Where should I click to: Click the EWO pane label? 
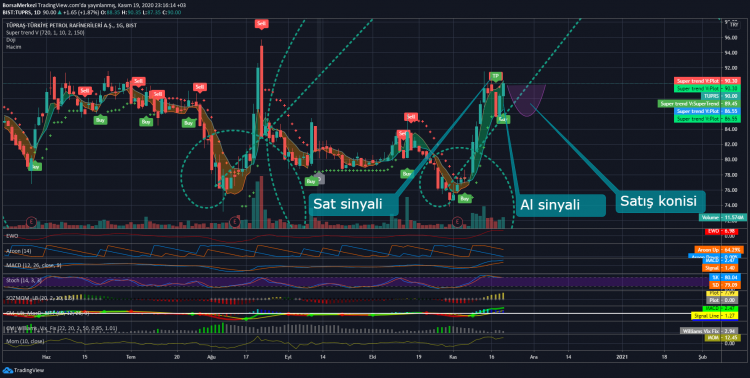(x=11, y=235)
